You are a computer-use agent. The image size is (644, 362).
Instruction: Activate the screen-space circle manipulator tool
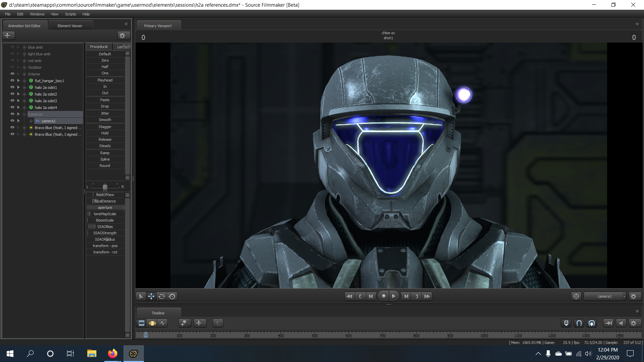[x=172, y=296]
